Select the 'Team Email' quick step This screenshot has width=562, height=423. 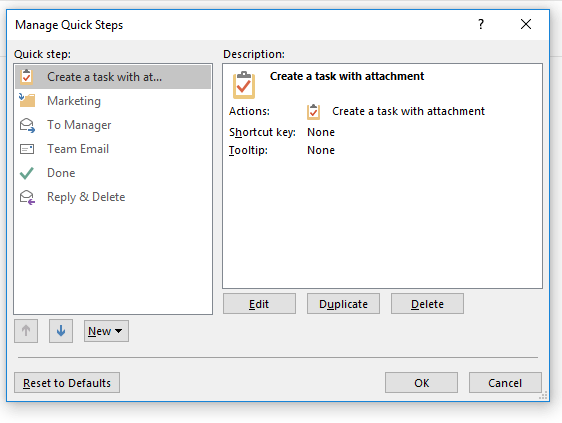(x=113, y=149)
